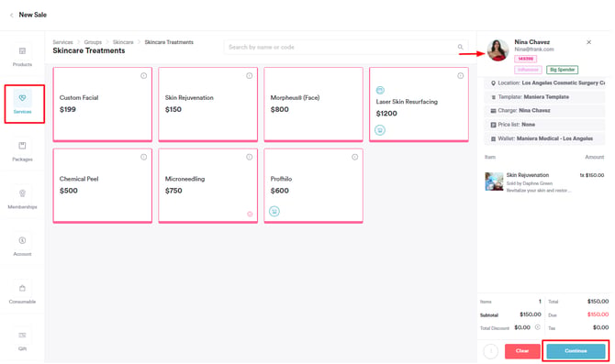615x364 pixels.
Task: Click the round options button beside Clear
Action: tap(491, 351)
